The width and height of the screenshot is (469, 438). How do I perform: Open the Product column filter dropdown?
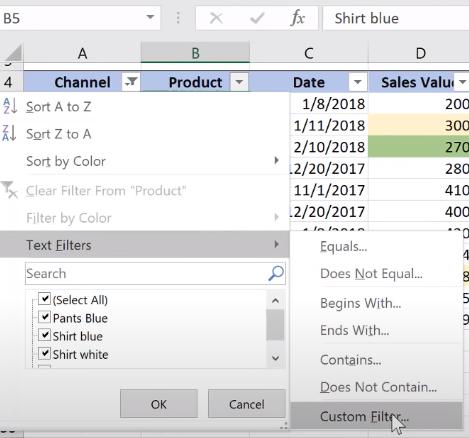[x=239, y=82]
